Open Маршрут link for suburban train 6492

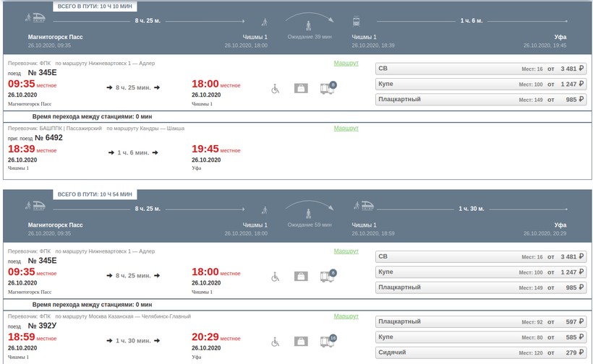click(346, 129)
